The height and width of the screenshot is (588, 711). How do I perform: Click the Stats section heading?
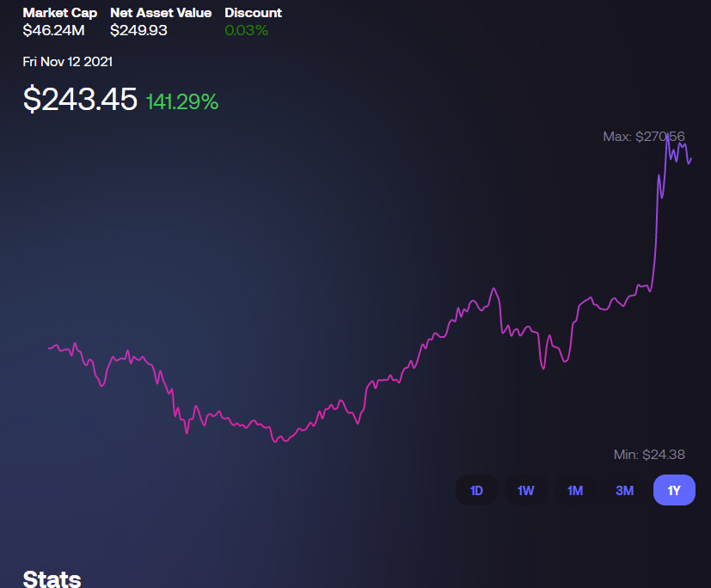tap(52, 578)
